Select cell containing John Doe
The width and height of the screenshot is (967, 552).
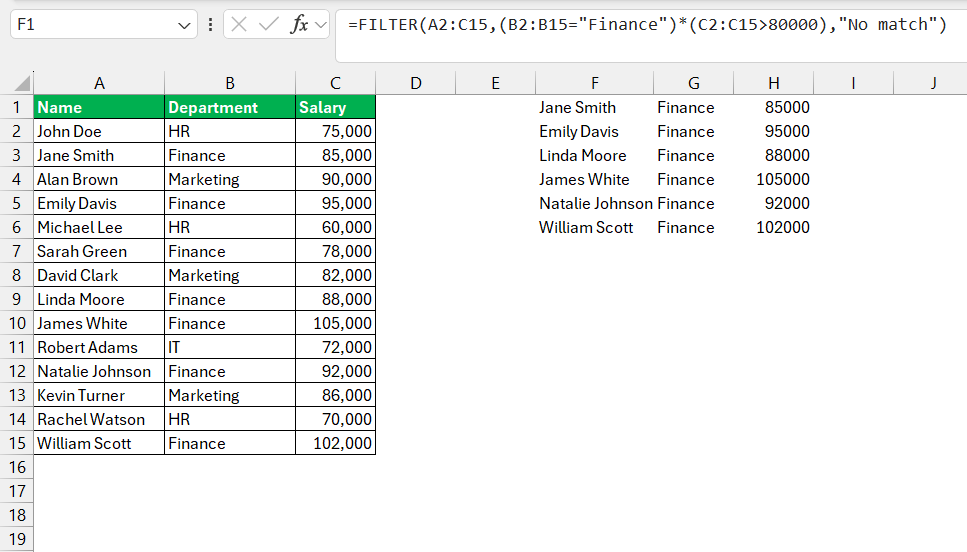[x=99, y=131]
